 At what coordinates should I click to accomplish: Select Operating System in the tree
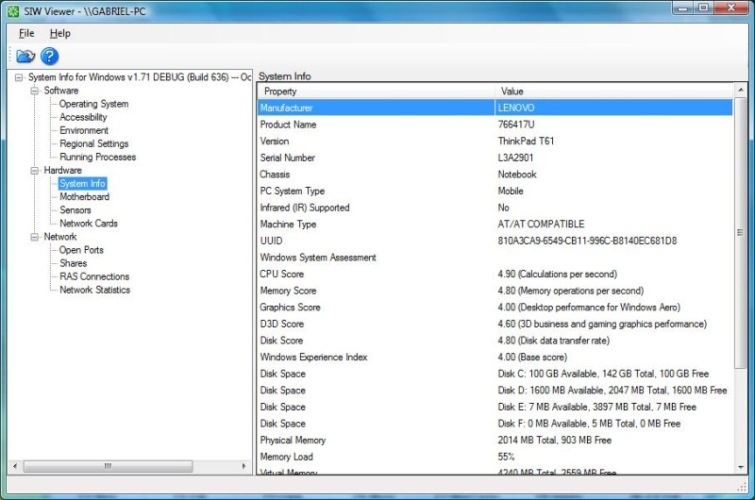coord(93,104)
